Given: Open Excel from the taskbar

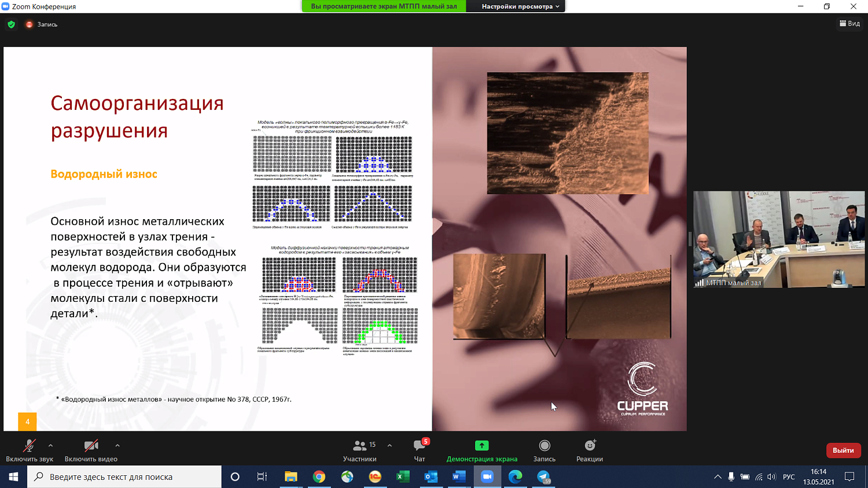Looking at the screenshot, I should tap(403, 476).
